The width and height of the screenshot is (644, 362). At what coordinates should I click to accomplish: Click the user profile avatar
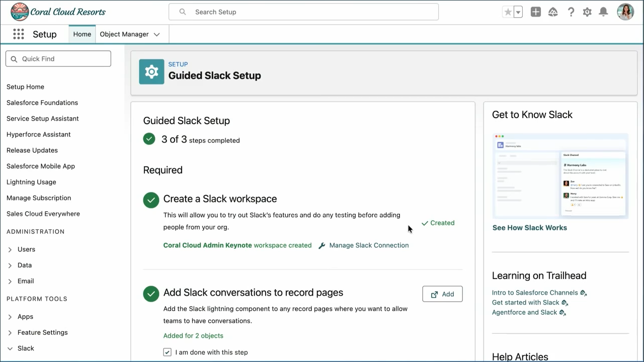(625, 12)
